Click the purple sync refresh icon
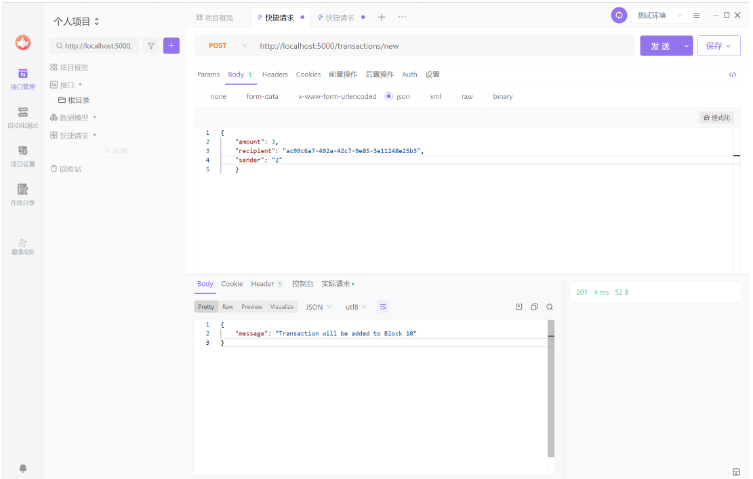 tap(619, 15)
